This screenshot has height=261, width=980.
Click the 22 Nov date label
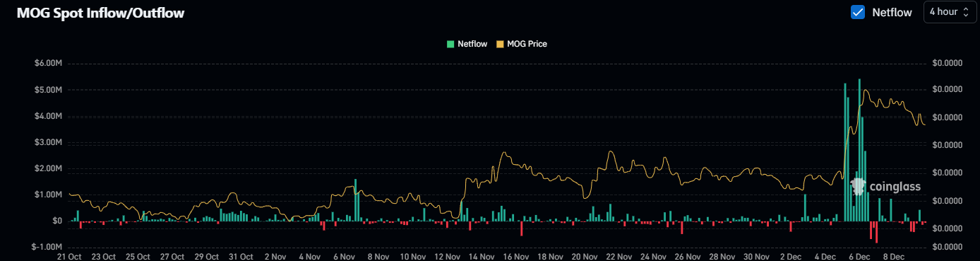pos(619,257)
